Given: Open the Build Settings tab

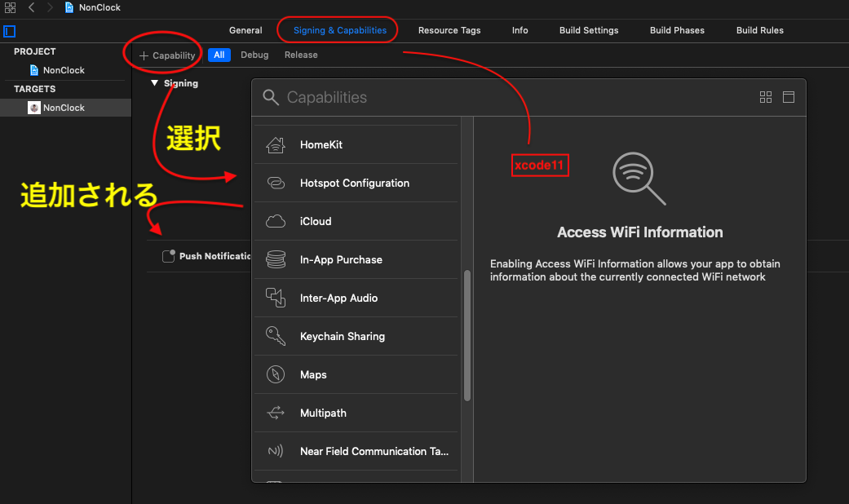Looking at the screenshot, I should coord(589,30).
